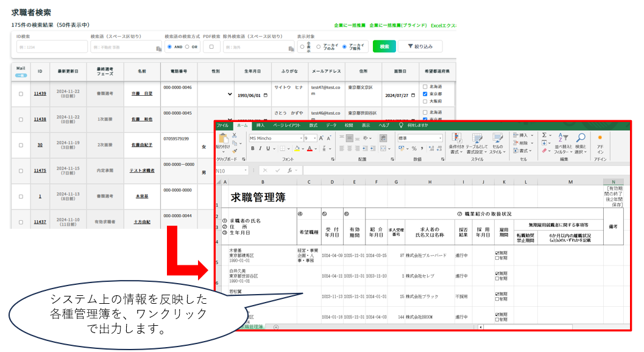Toggle Bold formatting in Excel ribbon
Image resolution: width=644 pixels, height=352 pixels.
click(252, 148)
